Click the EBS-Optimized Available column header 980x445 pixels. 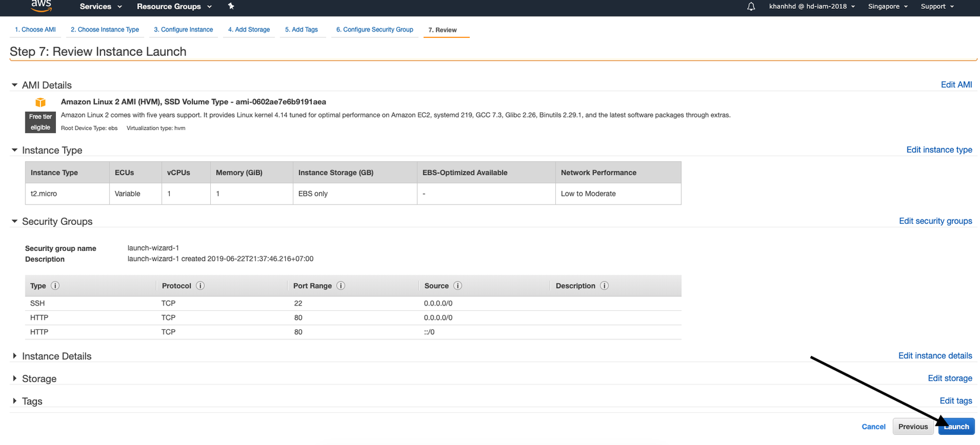(x=486, y=173)
